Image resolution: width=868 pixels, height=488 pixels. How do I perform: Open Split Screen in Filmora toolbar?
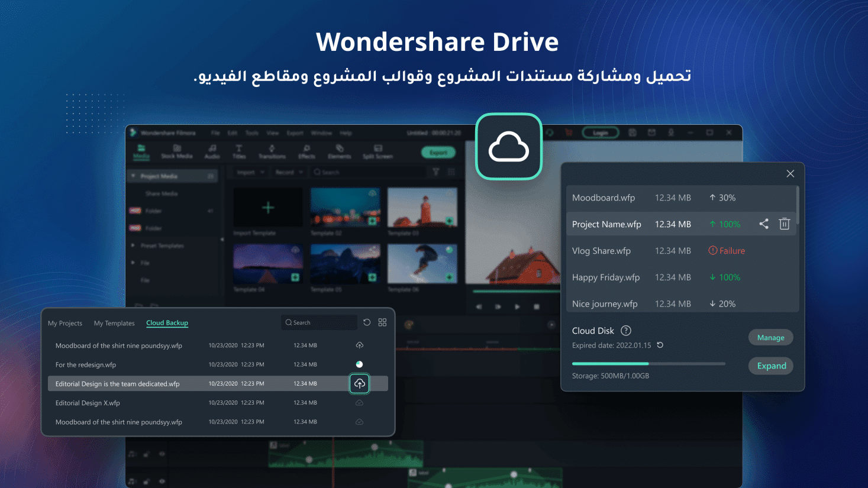pos(377,151)
